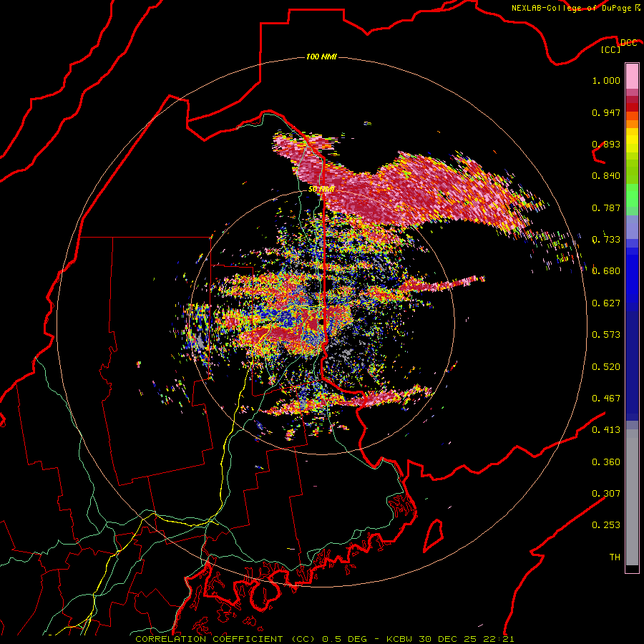Select the 0.733 legend value
The image size is (644, 644).
point(606,240)
